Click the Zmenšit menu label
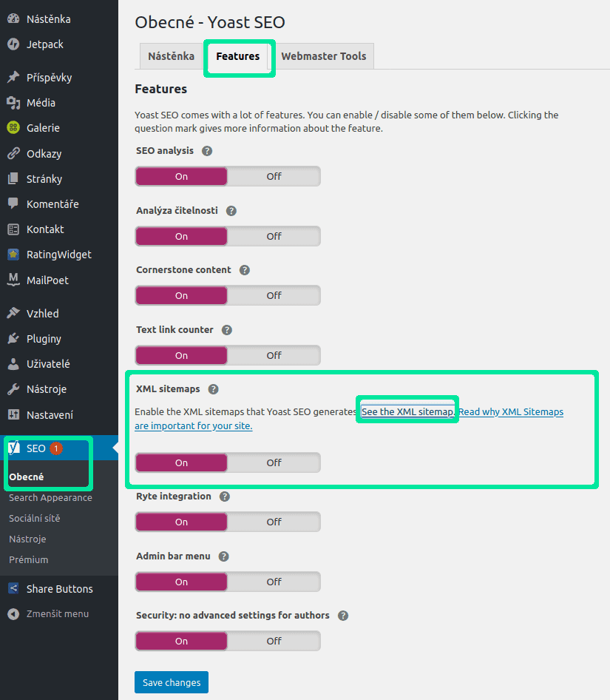The image size is (610, 700). coord(57,614)
